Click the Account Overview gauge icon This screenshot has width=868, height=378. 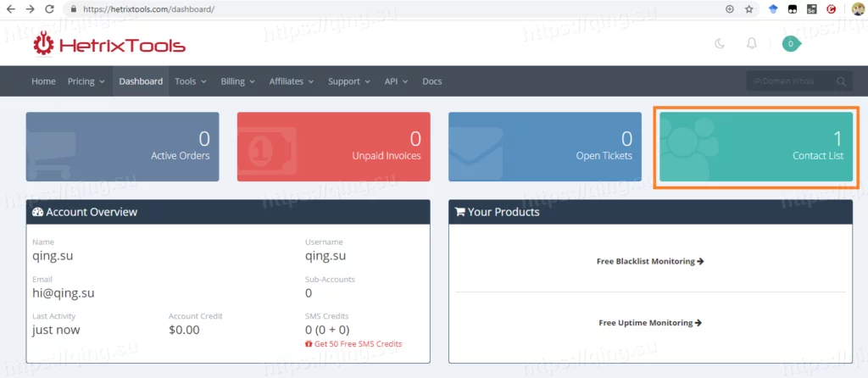(37, 212)
